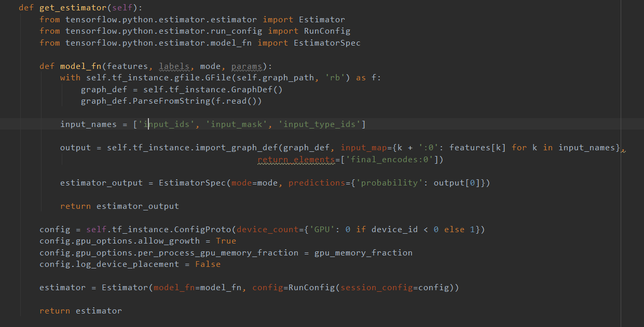Click the return estimator_output statement
This screenshot has width=644, height=327.
(x=119, y=206)
